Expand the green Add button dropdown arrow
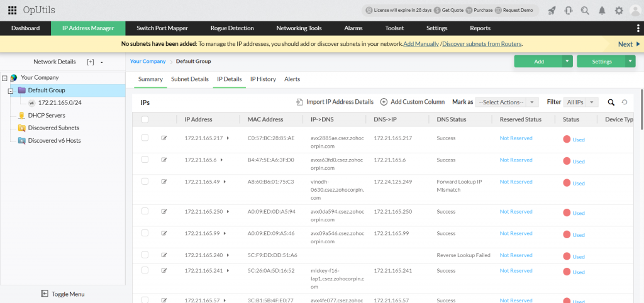Screen dimensions: 644x303 point(567,61)
